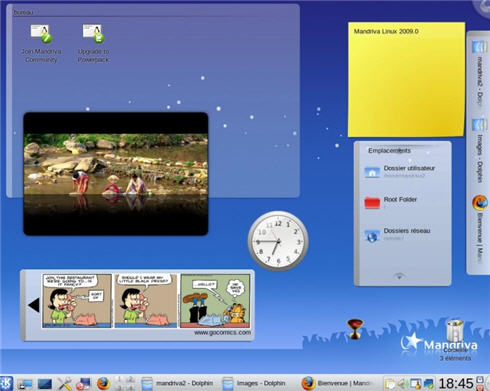Switch to Bienvenue Firefox taskbar entry
Viewport: 490px width, 391px height.
(337, 383)
